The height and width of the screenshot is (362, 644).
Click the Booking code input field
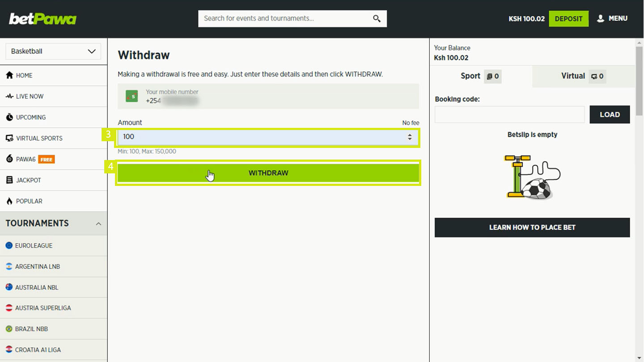click(x=509, y=115)
